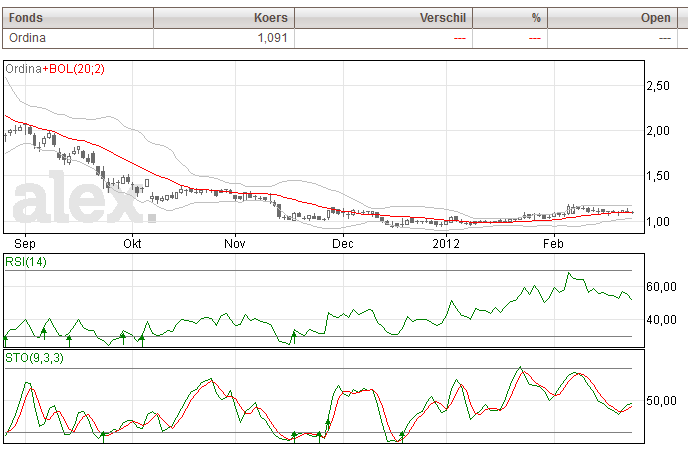This screenshot has width=688, height=450.
Task: Click the Dec label on time axis
Action: coord(343,244)
